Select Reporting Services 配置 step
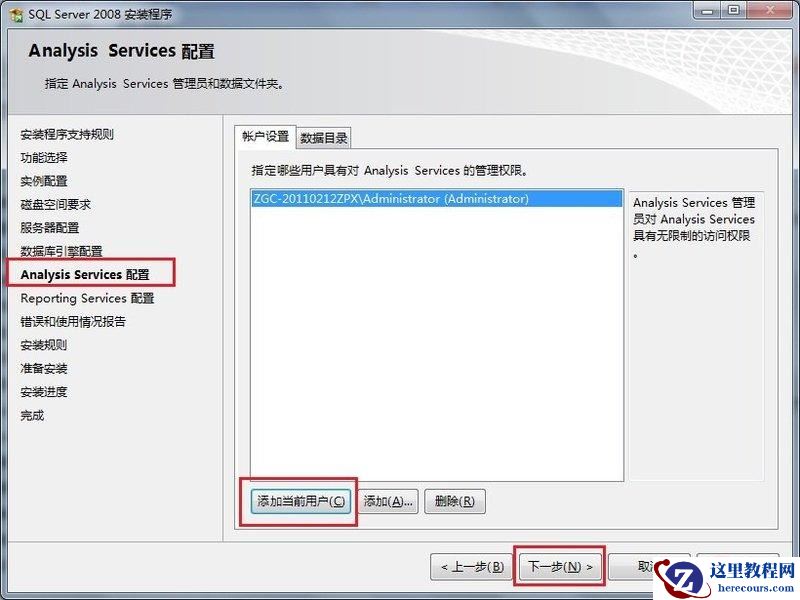This screenshot has width=800, height=600. 87,298
